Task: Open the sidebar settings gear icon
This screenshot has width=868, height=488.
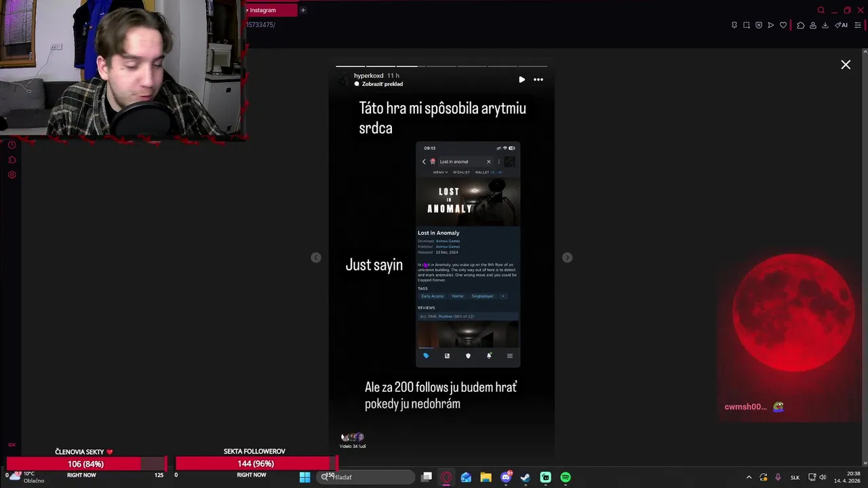Action: click(12, 175)
